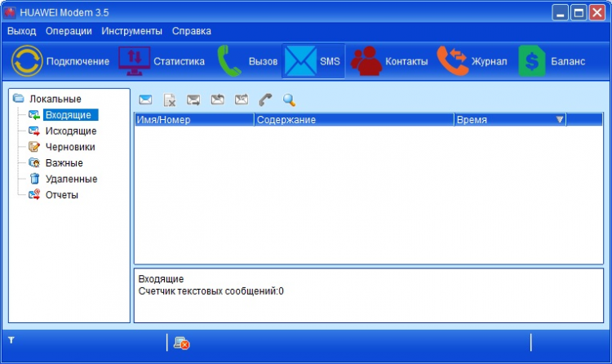The image size is (612, 364).
Task: Select the Черновики drafts folder
Action: pos(69,147)
